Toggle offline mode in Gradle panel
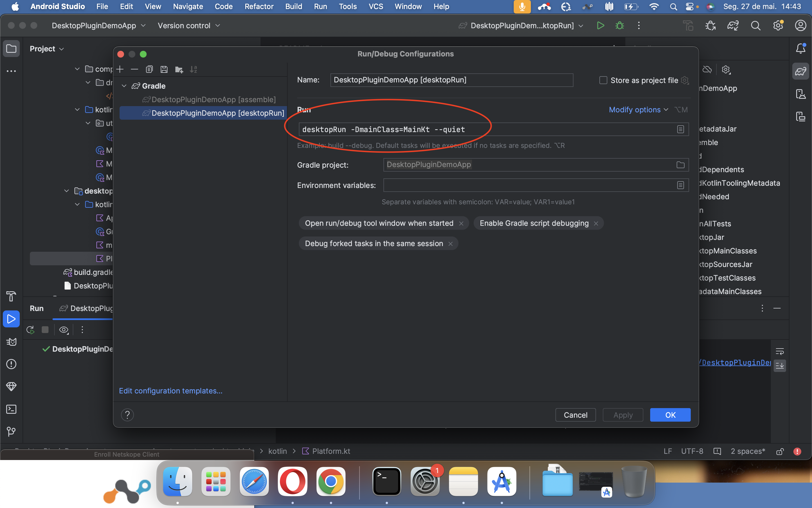The image size is (812, 508). pyautogui.click(x=707, y=69)
